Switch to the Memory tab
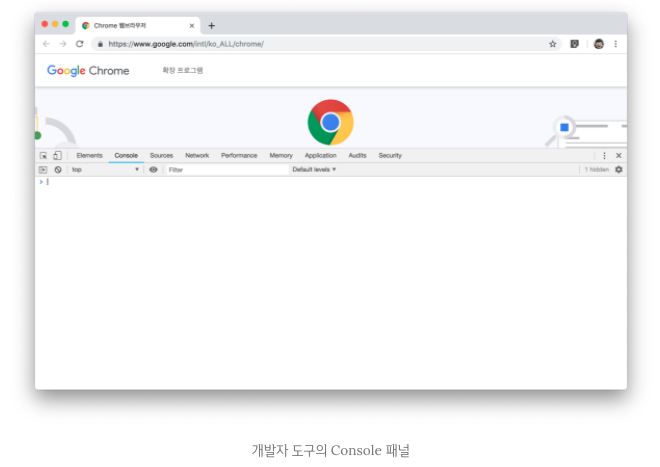 pyautogui.click(x=281, y=155)
